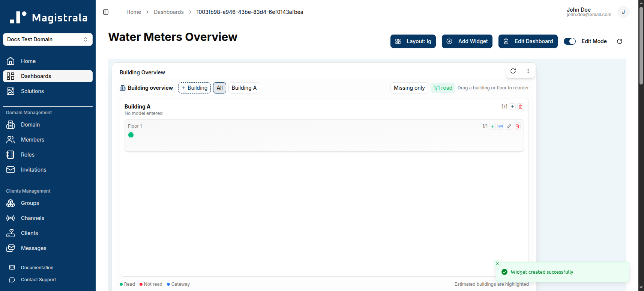This screenshot has width=644, height=291.
Task: Click the Edit Dashboard button
Action: pyautogui.click(x=528, y=41)
